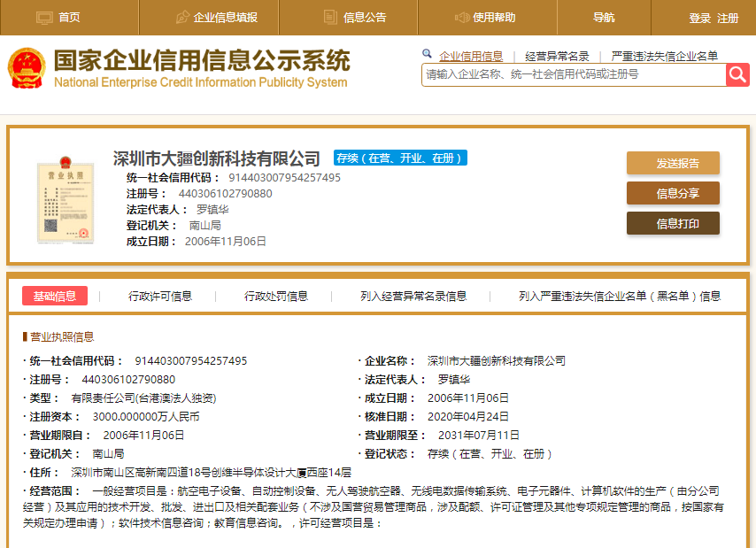756x548 pixels.
Task: Click the small blue magnifier icon
Action: (x=427, y=53)
